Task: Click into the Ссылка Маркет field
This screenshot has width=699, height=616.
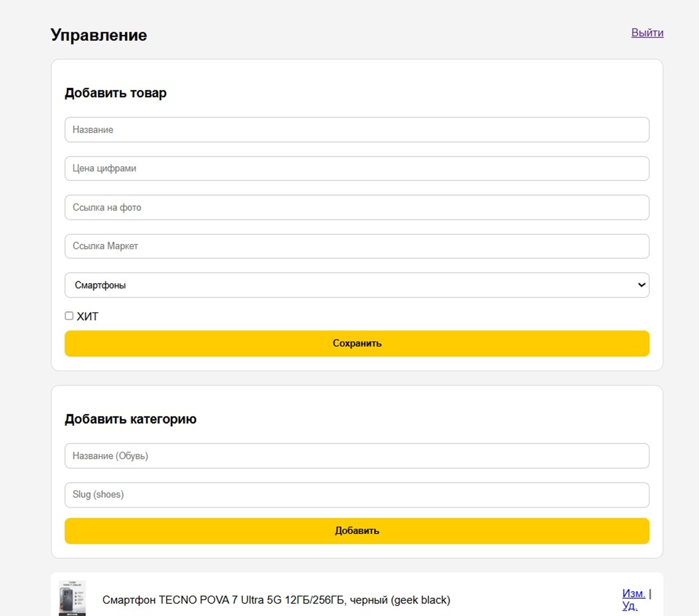Action: click(x=356, y=246)
